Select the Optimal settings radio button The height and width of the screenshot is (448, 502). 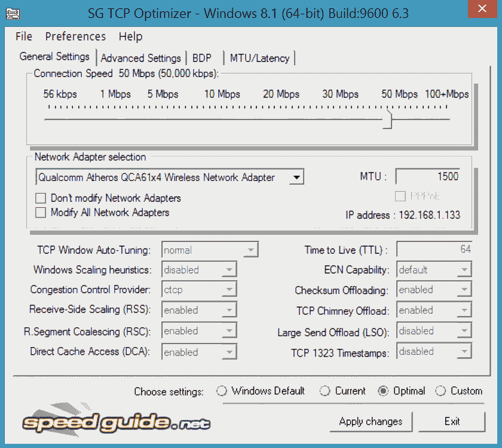click(383, 391)
